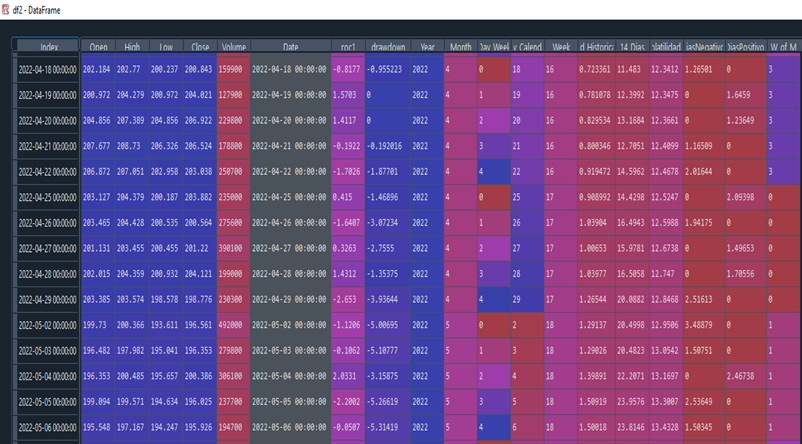
Task: Click drawdown cell -5.31419
Action: coord(388,428)
